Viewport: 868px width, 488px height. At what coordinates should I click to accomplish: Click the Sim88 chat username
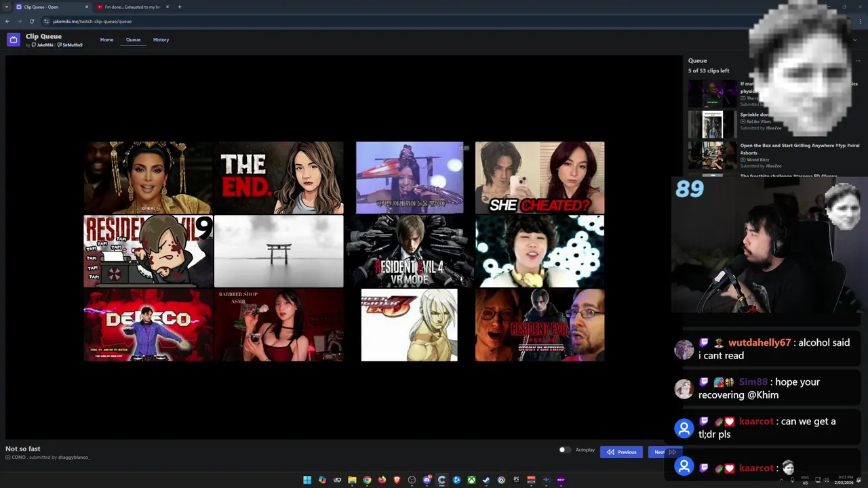click(753, 382)
